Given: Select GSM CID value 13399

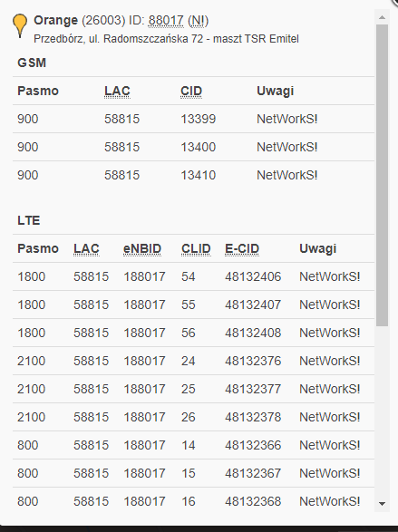Looking at the screenshot, I should pos(199,119).
